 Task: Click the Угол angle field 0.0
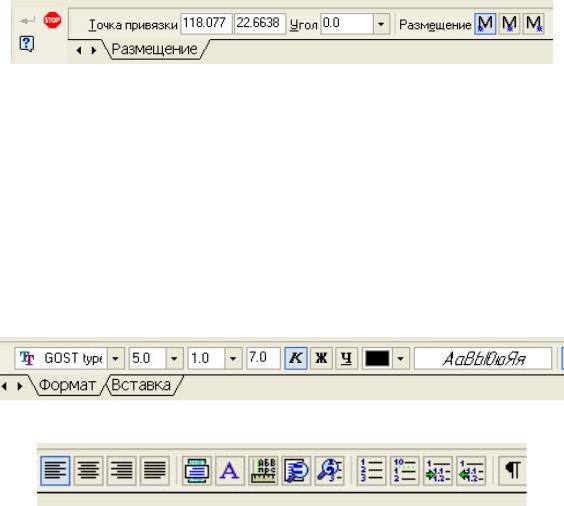[x=347, y=24]
